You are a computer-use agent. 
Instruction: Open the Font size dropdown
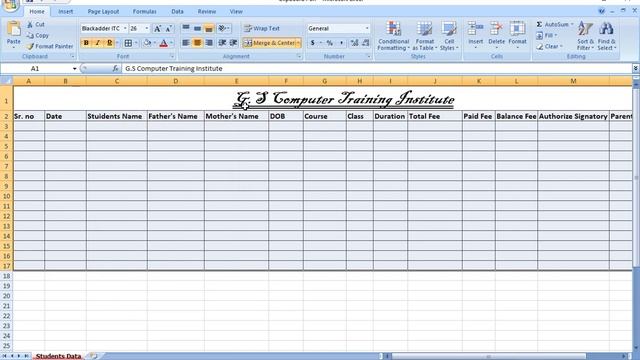coord(147,29)
